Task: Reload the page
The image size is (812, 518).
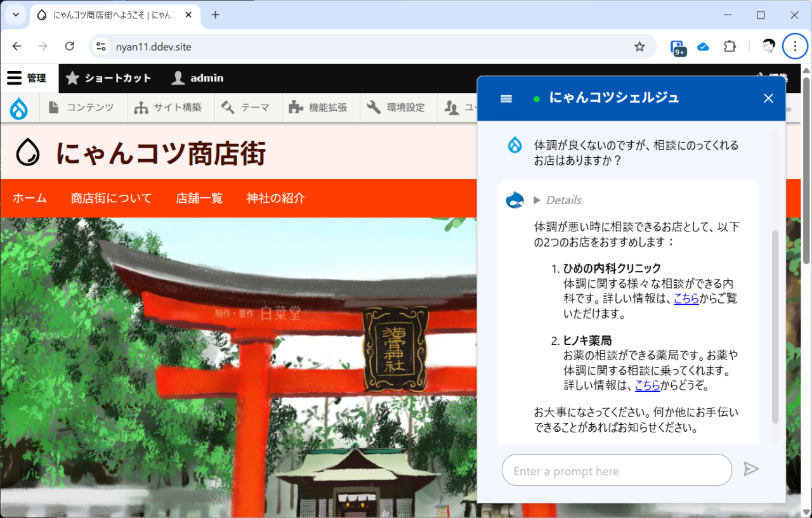Action: [70, 46]
